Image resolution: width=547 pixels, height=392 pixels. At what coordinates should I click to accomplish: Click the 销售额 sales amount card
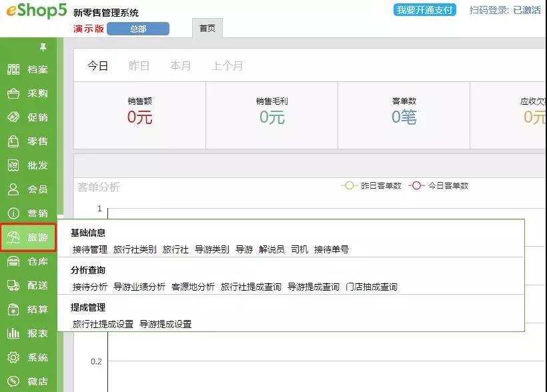click(x=139, y=112)
